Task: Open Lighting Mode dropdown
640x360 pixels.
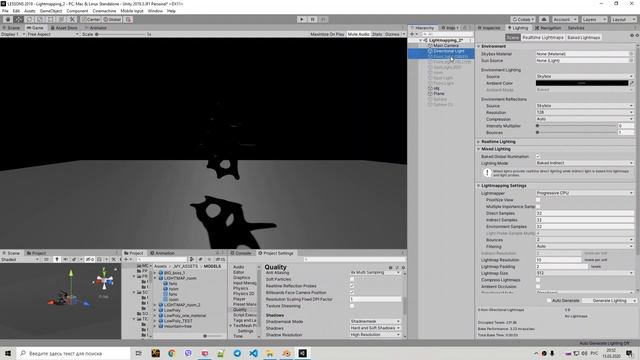Action: point(584,163)
